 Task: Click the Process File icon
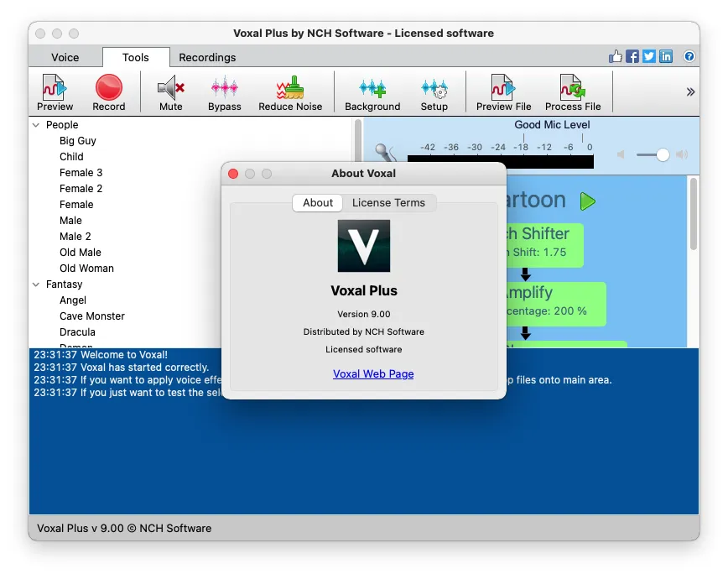tap(573, 92)
